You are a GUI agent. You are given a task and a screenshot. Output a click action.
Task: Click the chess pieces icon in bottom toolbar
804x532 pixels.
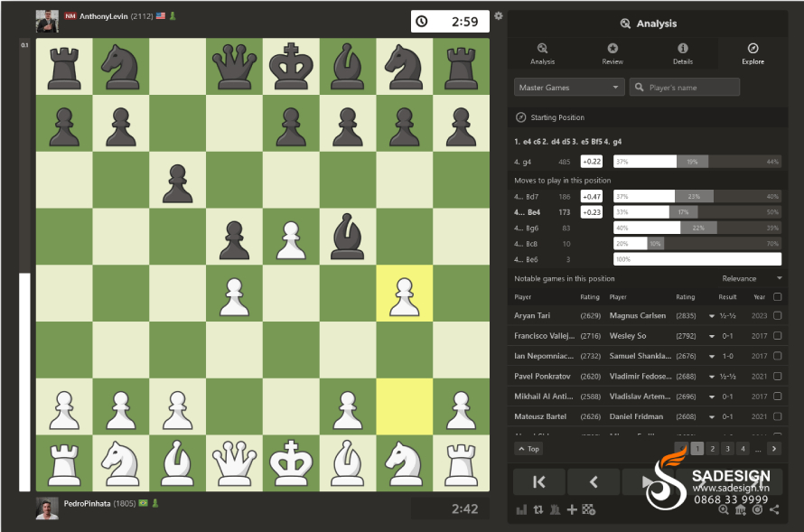click(555, 509)
